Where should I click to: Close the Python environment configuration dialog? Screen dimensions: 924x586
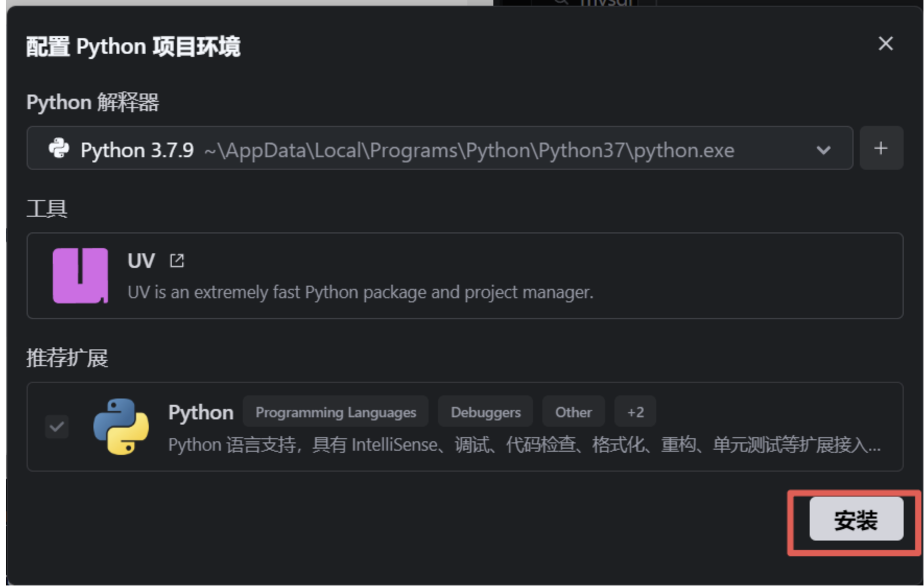click(885, 44)
